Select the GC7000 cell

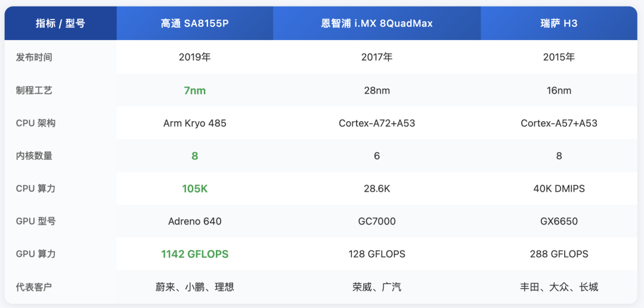(377, 221)
